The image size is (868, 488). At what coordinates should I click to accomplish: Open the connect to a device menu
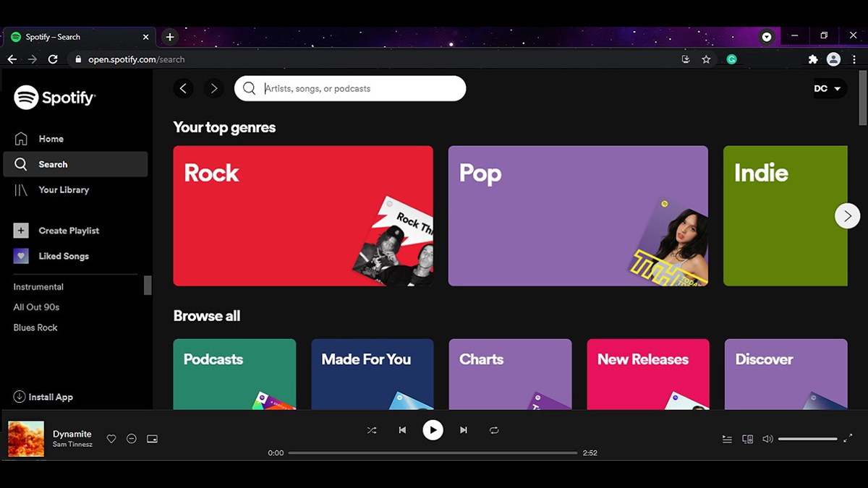click(748, 439)
